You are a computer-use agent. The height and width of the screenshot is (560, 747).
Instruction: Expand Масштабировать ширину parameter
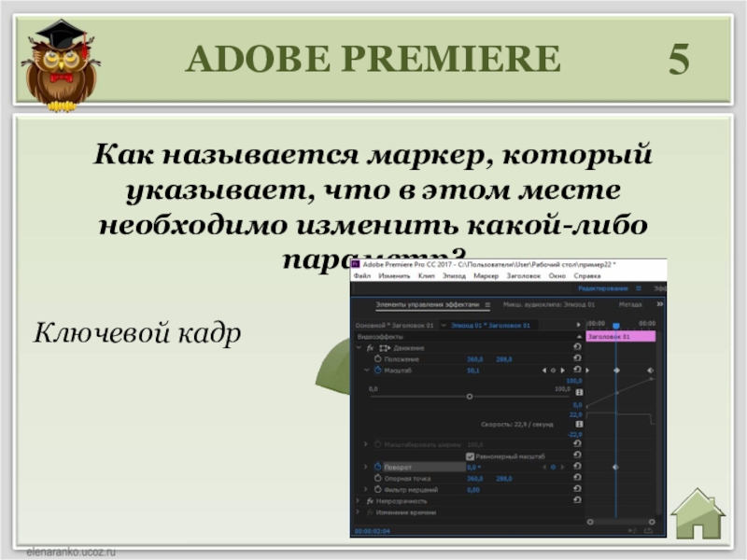tap(366, 444)
